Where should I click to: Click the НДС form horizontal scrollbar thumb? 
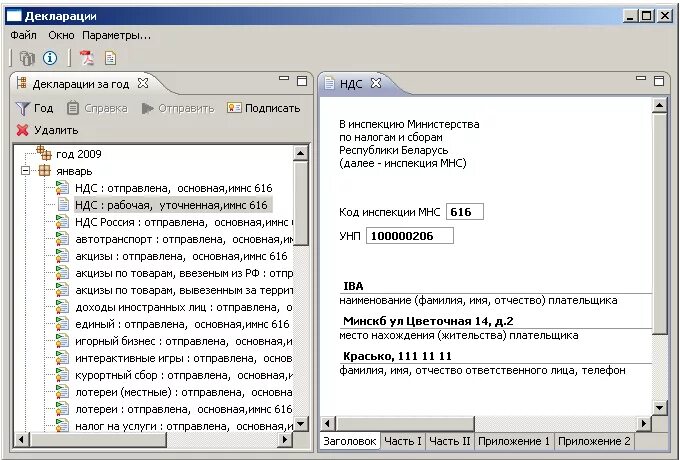405,424
